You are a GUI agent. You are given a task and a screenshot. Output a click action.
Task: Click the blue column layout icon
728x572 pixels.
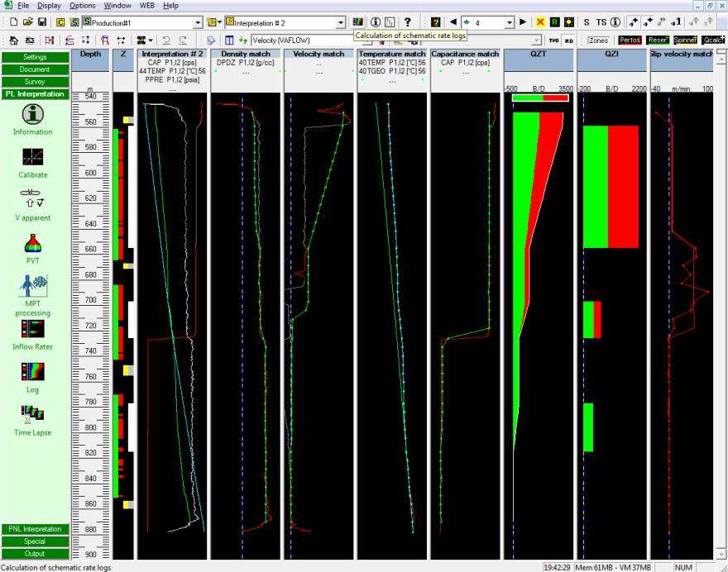229,41
